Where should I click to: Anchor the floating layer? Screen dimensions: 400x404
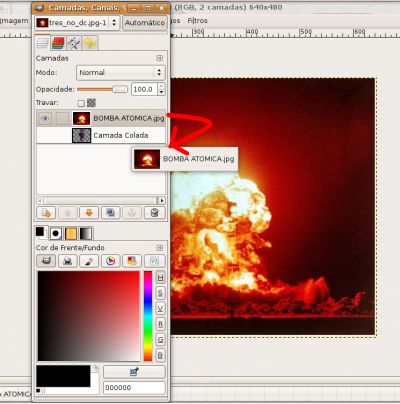click(x=132, y=213)
